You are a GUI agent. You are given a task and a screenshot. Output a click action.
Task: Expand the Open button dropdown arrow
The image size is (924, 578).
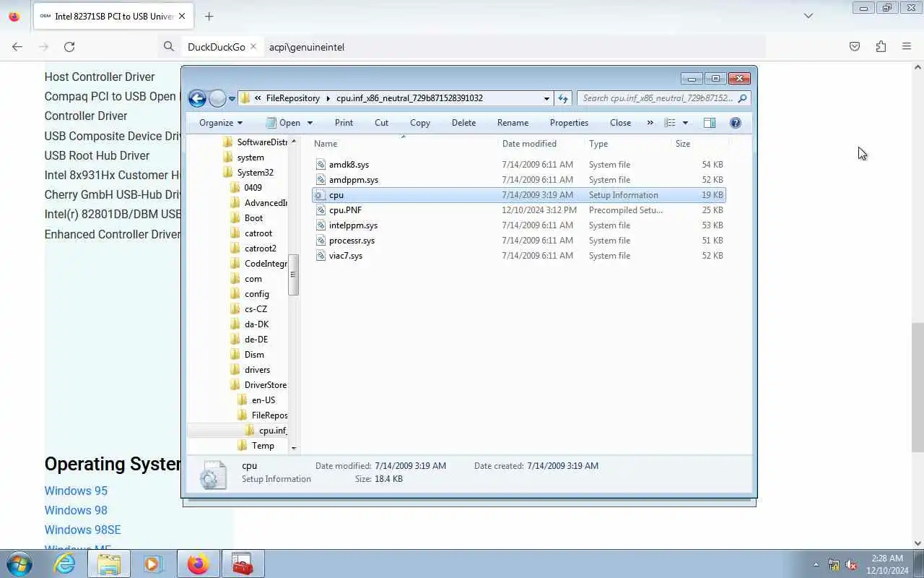coord(310,123)
